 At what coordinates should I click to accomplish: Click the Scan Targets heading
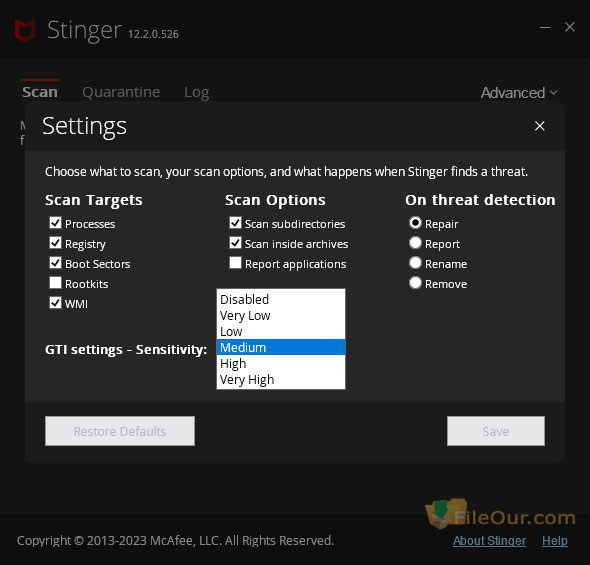[x=94, y=200]
